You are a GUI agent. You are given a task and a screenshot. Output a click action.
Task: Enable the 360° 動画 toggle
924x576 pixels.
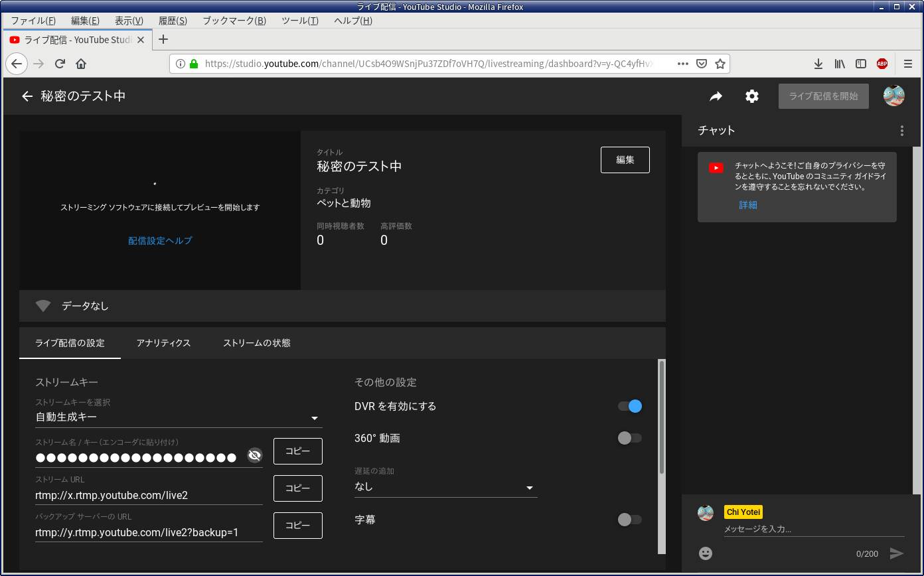pos(630,438)
